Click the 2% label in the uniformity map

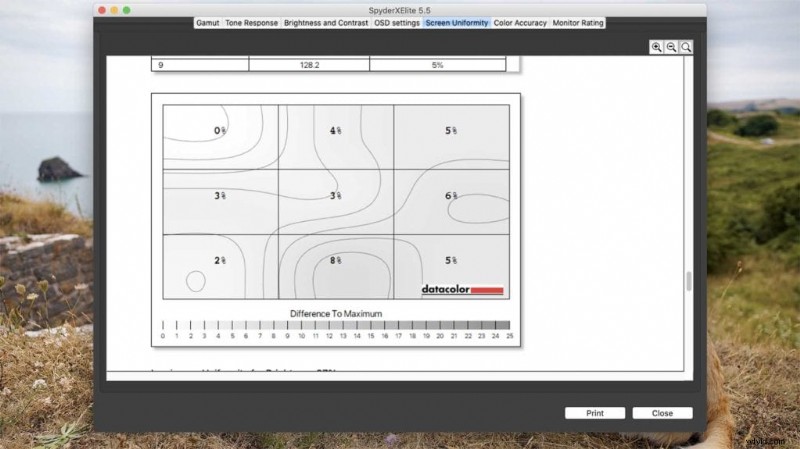pos(220,260)
